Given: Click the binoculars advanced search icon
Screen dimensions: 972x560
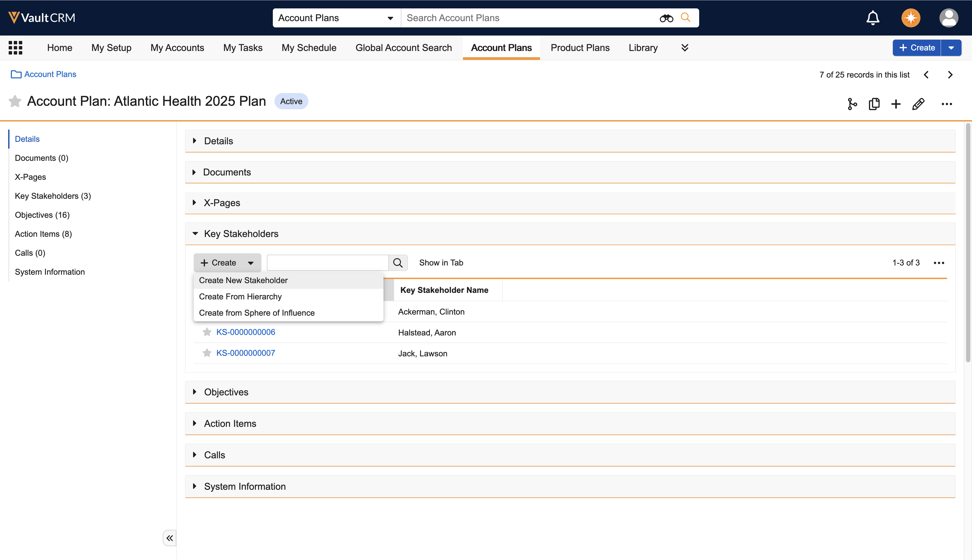Looking at the screenshot, I should click(x=666, y=18).
